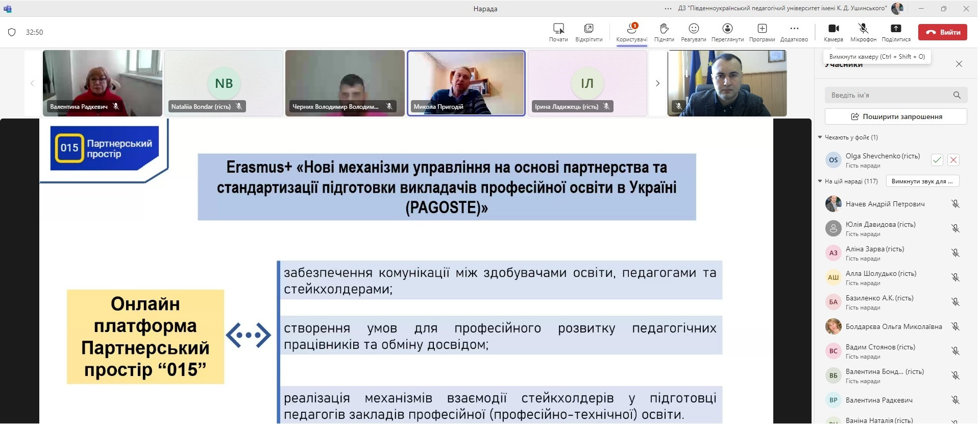Click Болдарєва Ольга Миколаївна avatar
Viewport: 980px width, 424px height.
coord(834,326)
